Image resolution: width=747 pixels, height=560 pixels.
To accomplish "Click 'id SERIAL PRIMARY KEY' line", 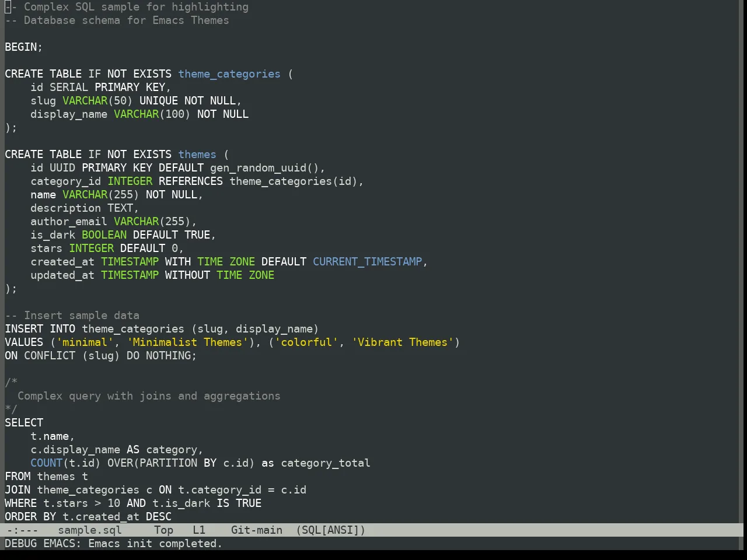I will pos(101,87).
